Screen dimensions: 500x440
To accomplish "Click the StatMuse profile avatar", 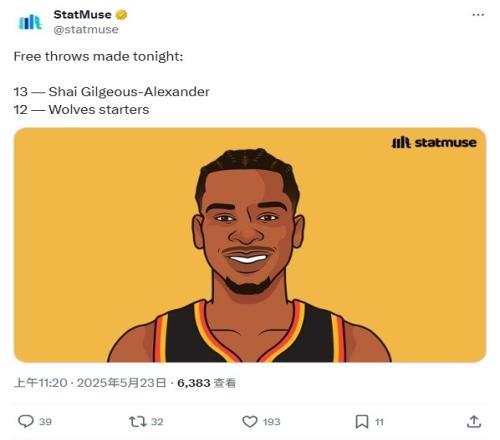I will pyautogui.click(x=30, y=22).
